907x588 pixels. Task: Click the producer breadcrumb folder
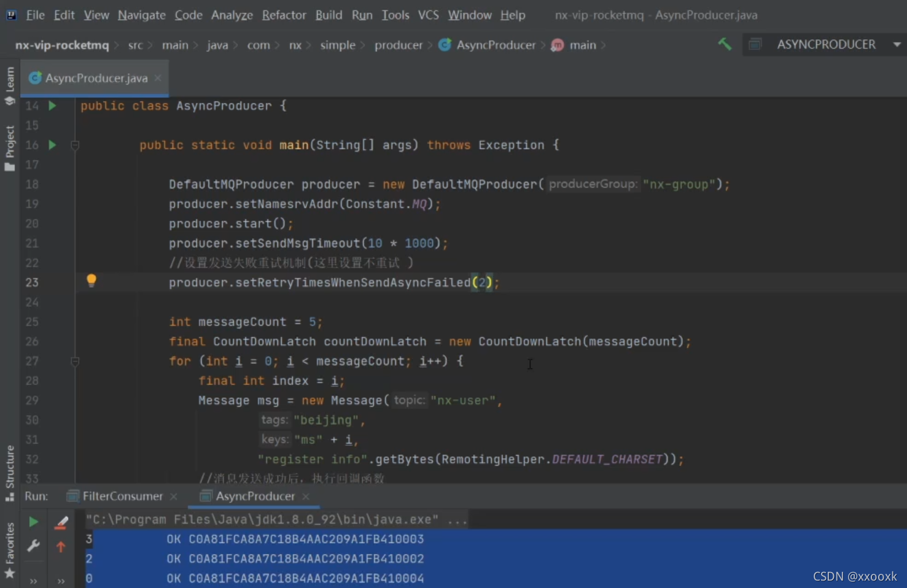point(399,45)
